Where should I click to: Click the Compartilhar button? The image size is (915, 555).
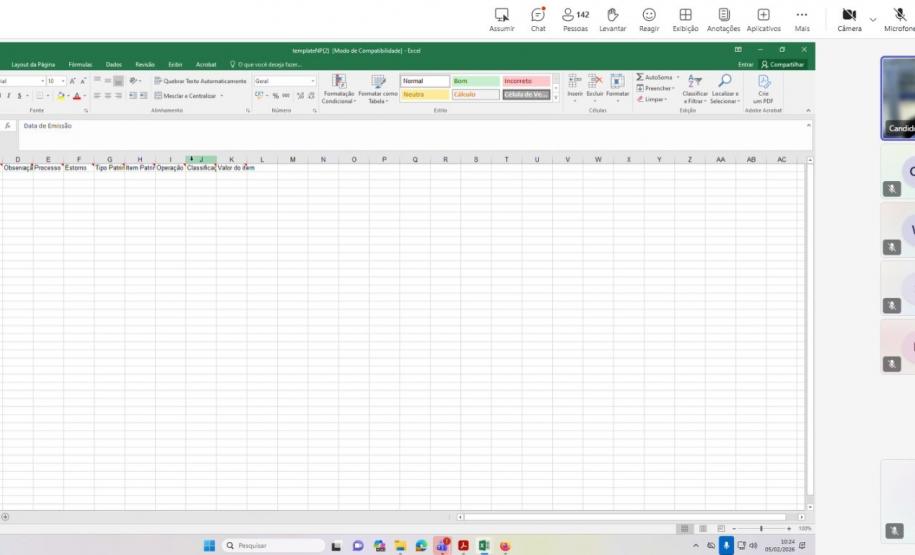781,64
